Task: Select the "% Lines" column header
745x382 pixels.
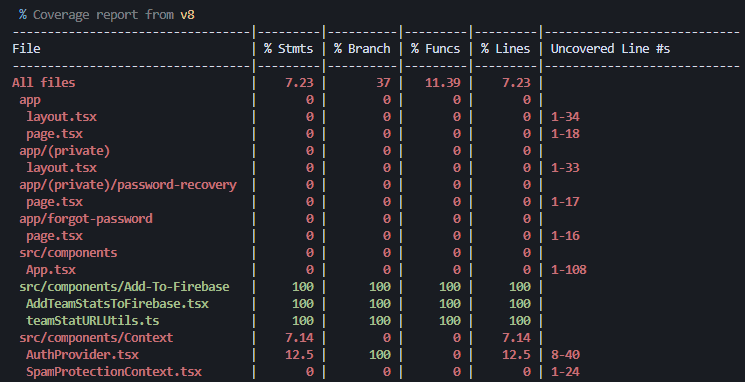Action: click(505, 48)
